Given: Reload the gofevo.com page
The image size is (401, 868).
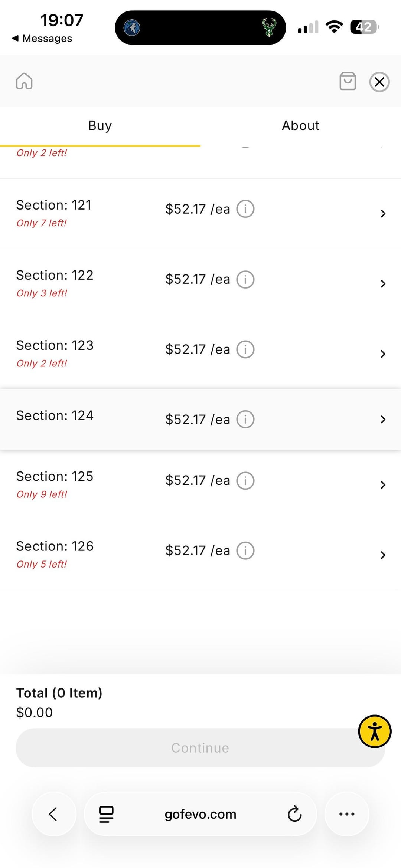Looking at the screenshot, I should click(x=294, y=814).
